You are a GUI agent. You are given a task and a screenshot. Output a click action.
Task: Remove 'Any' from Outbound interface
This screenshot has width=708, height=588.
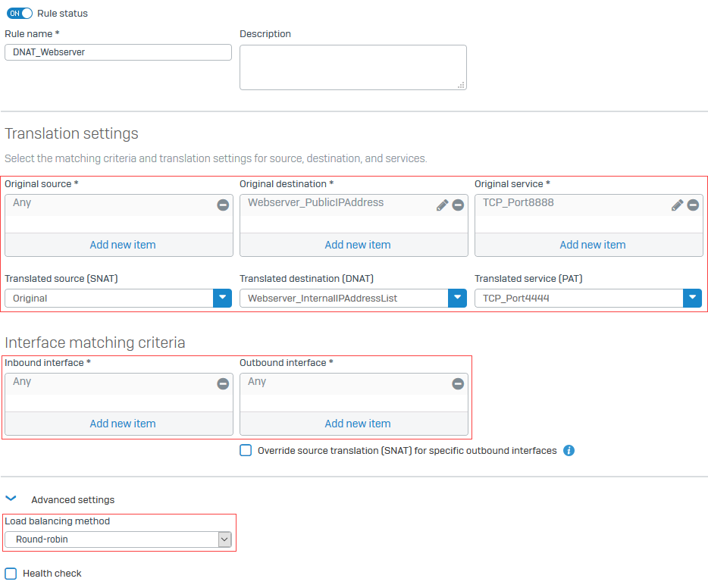point(458,384)
